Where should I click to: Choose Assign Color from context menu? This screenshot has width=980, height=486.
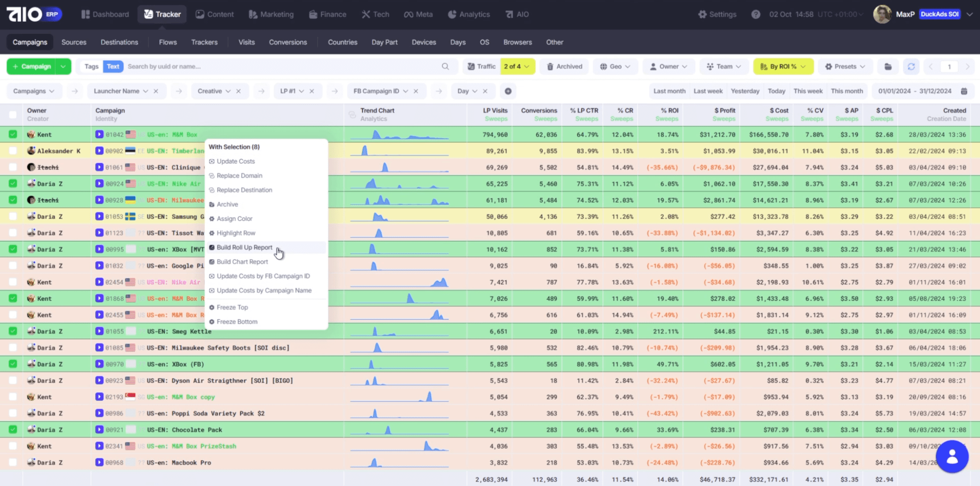(x=234, y=219)
